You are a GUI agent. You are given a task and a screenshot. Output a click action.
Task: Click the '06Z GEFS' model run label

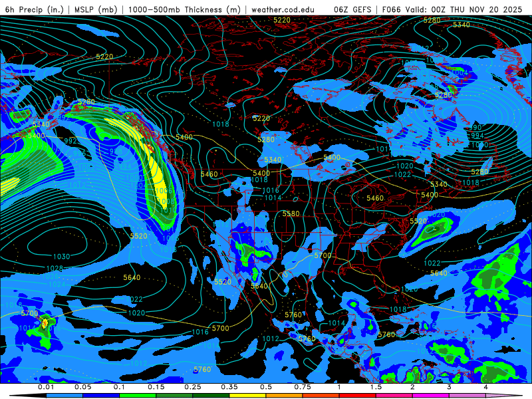tap(353, 9)
